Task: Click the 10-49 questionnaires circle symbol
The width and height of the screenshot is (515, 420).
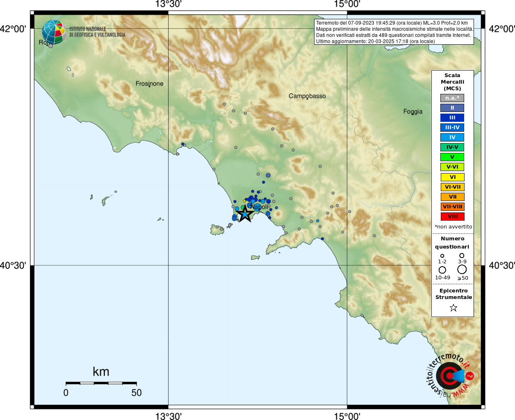Action: click(x=442, y=270)
